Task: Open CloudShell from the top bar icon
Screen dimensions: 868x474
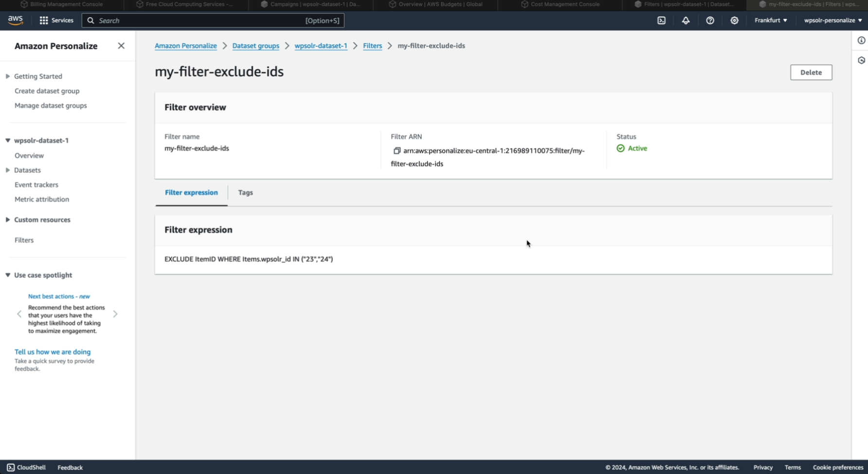Action: (661, 20)
